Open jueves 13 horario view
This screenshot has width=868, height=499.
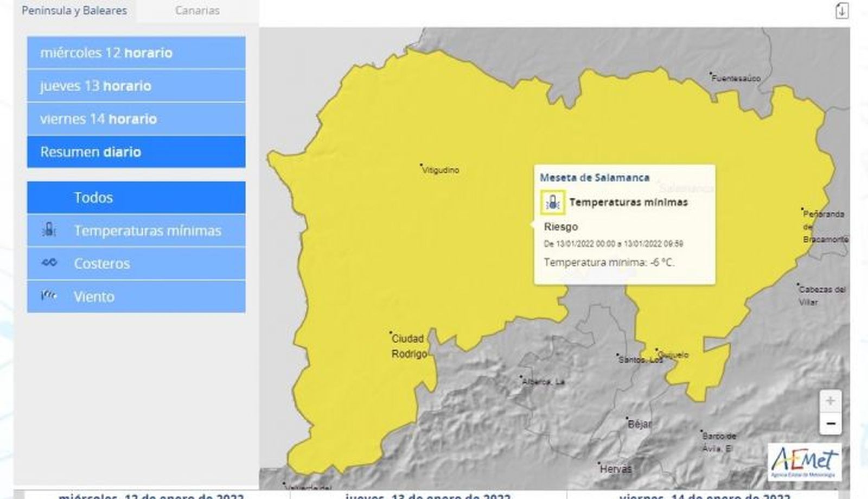pos(136,86)
